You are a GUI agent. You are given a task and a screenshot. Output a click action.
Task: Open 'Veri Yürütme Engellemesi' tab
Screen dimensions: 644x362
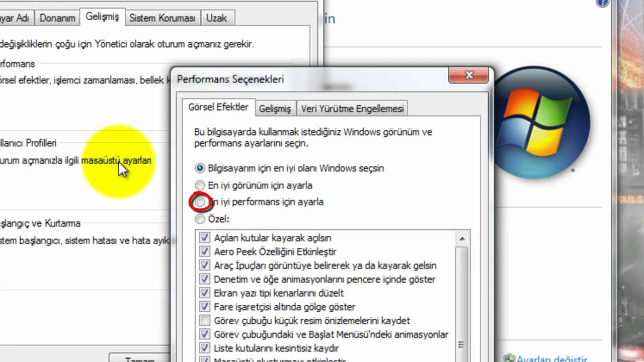click(x=352, y=109)
